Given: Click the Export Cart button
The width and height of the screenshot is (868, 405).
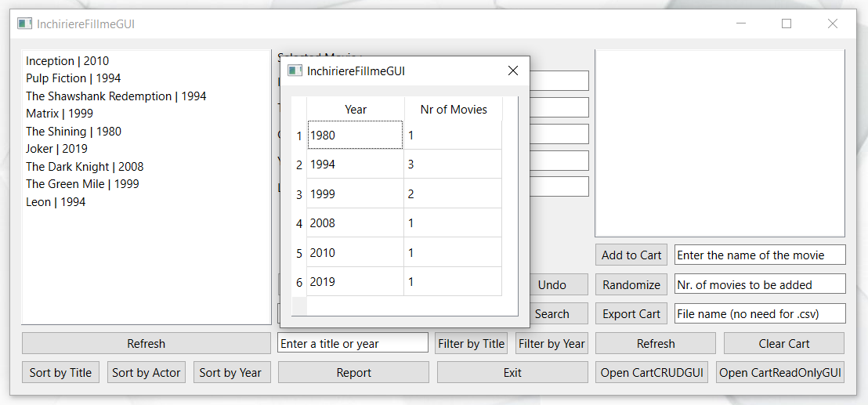Looking at the screenshot, I should click(x=631, y=313).
